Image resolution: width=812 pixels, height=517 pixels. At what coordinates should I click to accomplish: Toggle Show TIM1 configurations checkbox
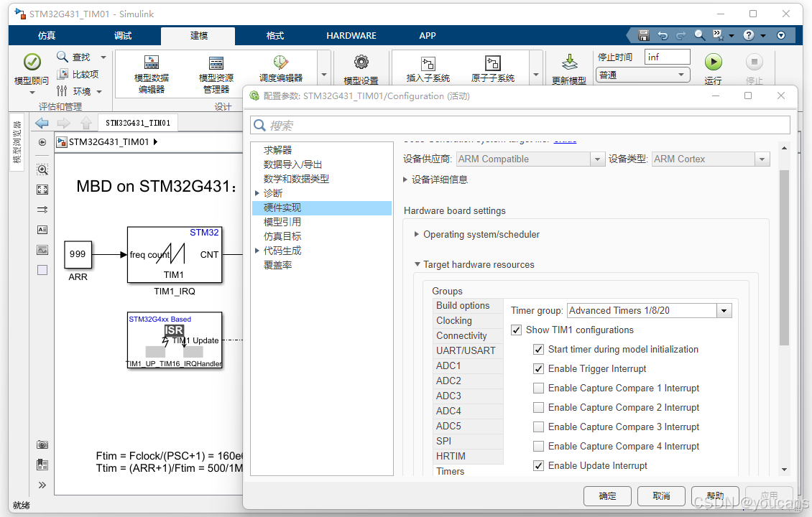click(x=517, y=330)
